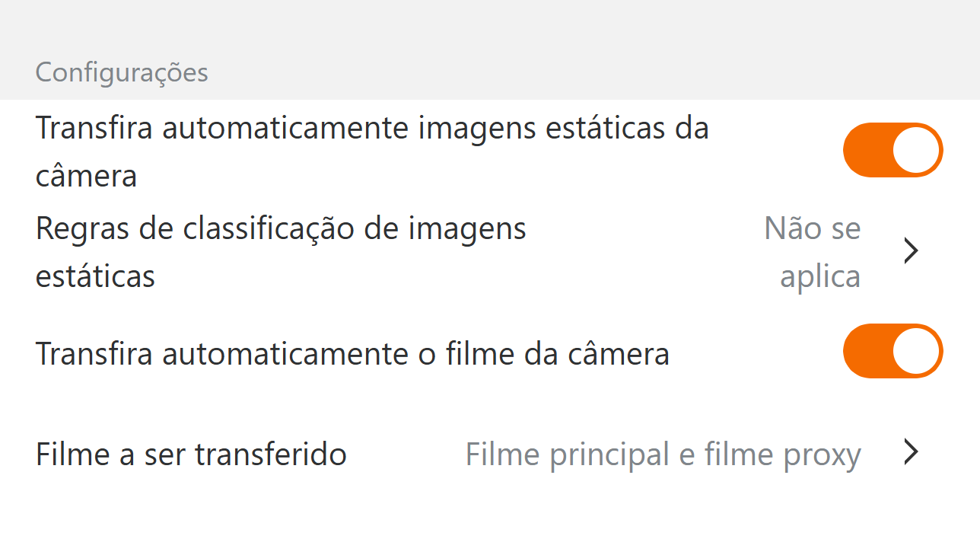
Task: Click "Transfira automaticamente o filme da câmera" text
Action: point(352,354)
